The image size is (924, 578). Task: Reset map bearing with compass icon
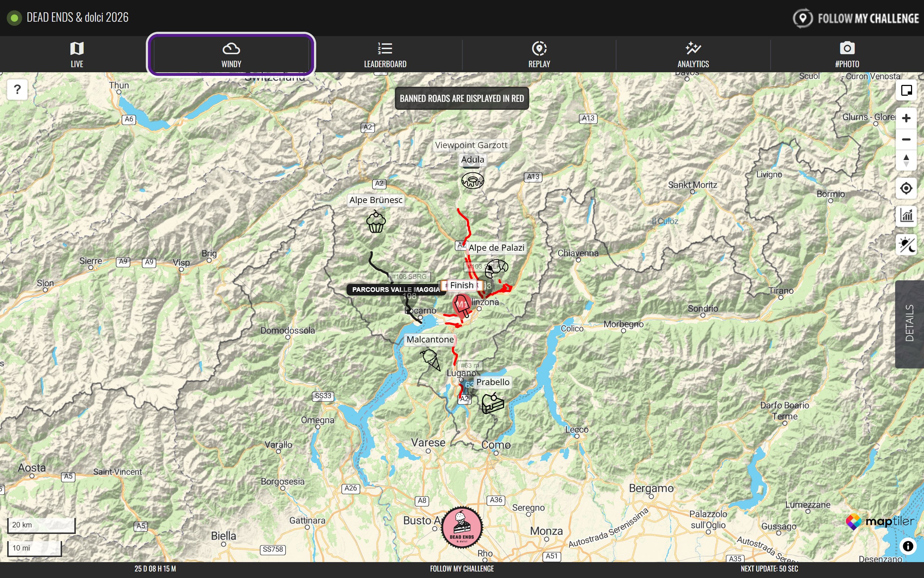point(906,160)
